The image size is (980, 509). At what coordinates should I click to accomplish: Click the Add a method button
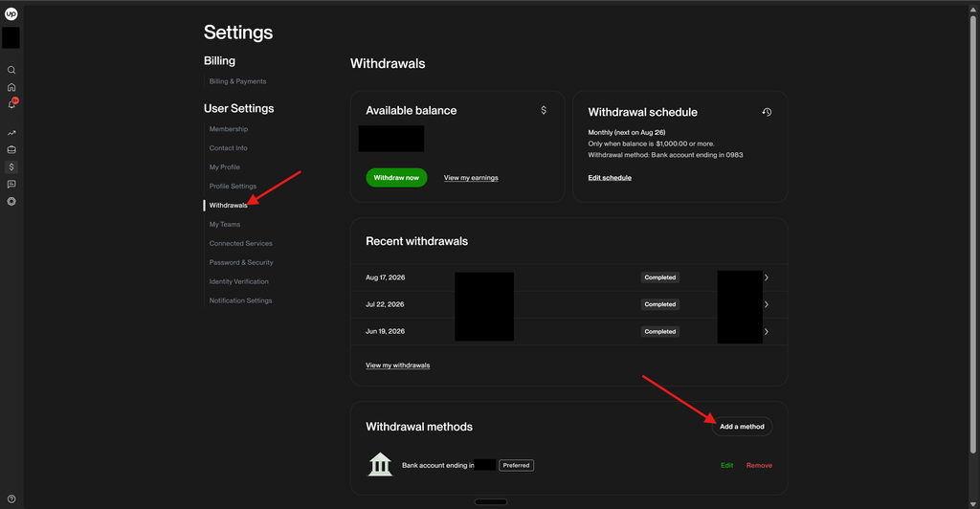pos(742,427)
